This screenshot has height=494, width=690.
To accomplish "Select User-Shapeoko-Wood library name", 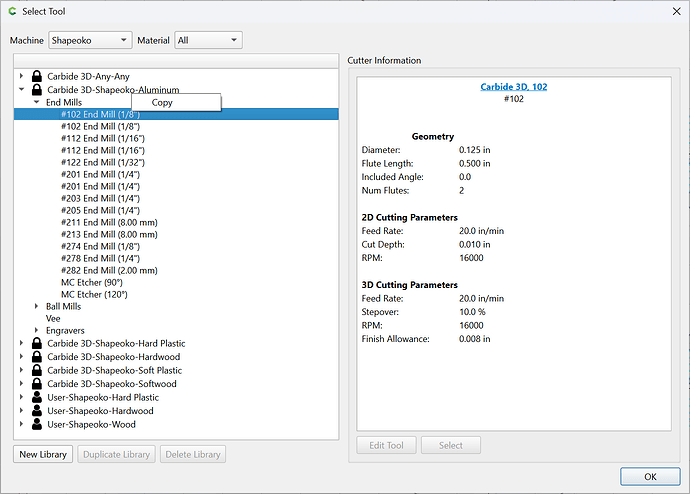I will tap(91, 424).
